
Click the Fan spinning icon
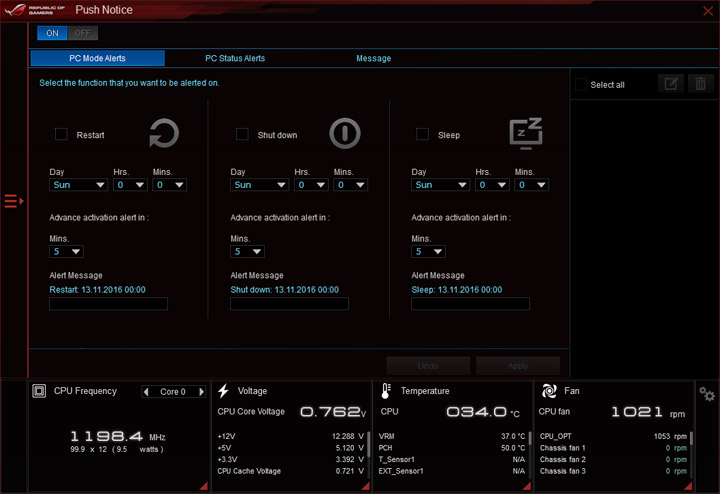click(x=549, y=391)
